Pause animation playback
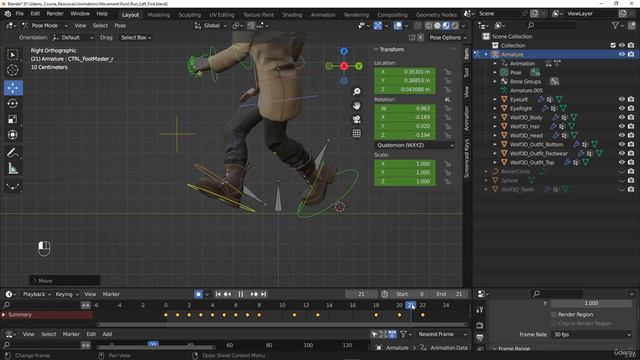The image size is (640, 360). 241,294
